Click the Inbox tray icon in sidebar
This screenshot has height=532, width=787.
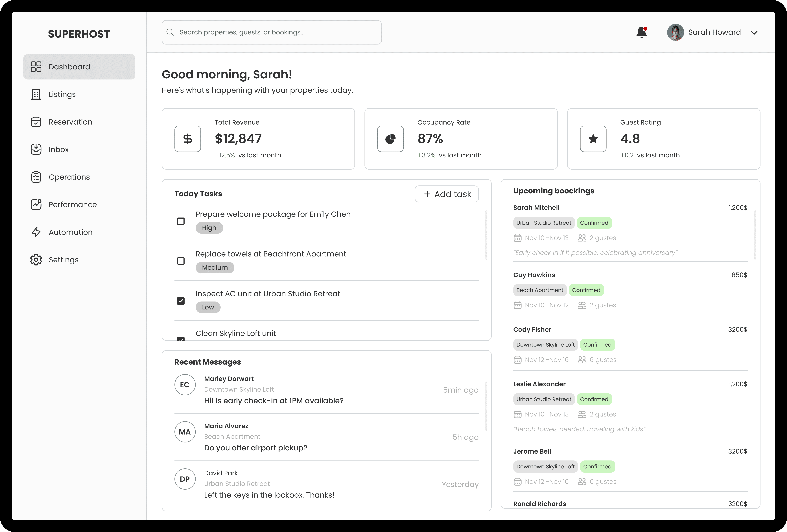pyautogui.click(x=36, y=149)
